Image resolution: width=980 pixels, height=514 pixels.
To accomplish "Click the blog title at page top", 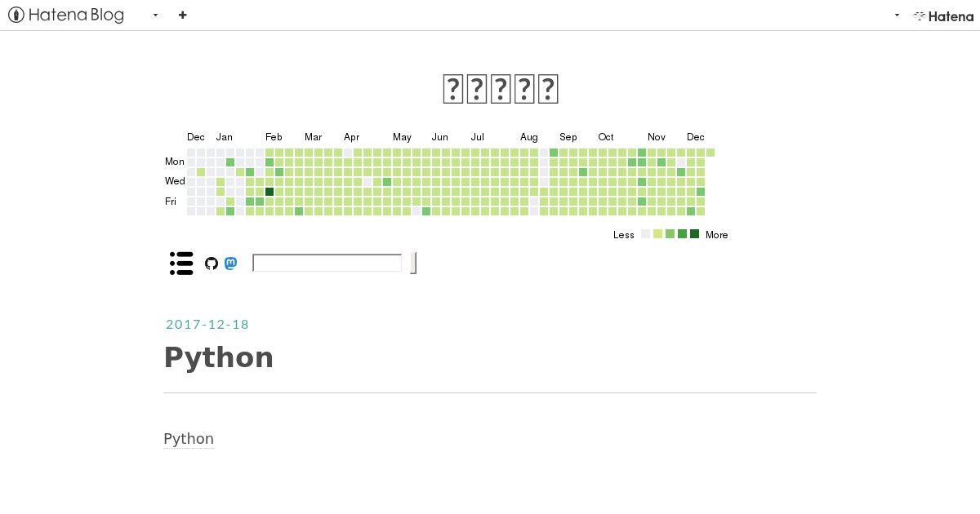I will pyautogui.click(x=501, y=89).
